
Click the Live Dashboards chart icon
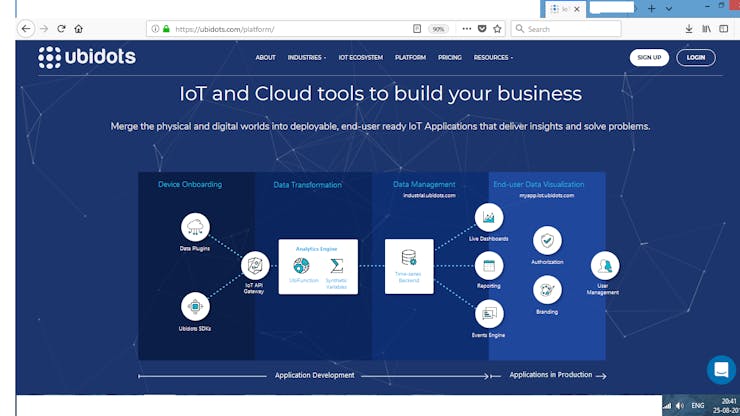[489, 217]
